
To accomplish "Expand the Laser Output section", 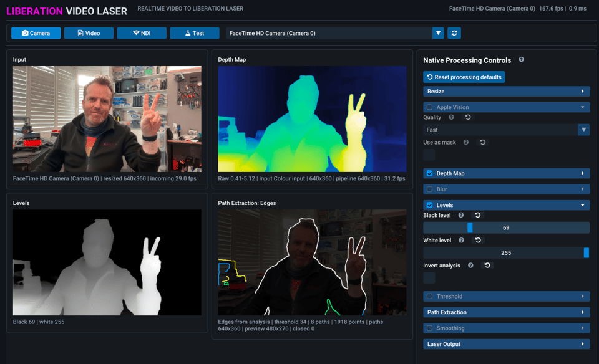I will tap(506, 344).
